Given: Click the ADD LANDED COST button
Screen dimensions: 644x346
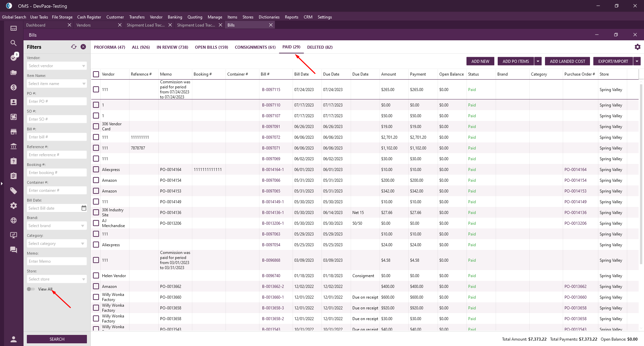Looking at the screenshot, I should 567,61.
